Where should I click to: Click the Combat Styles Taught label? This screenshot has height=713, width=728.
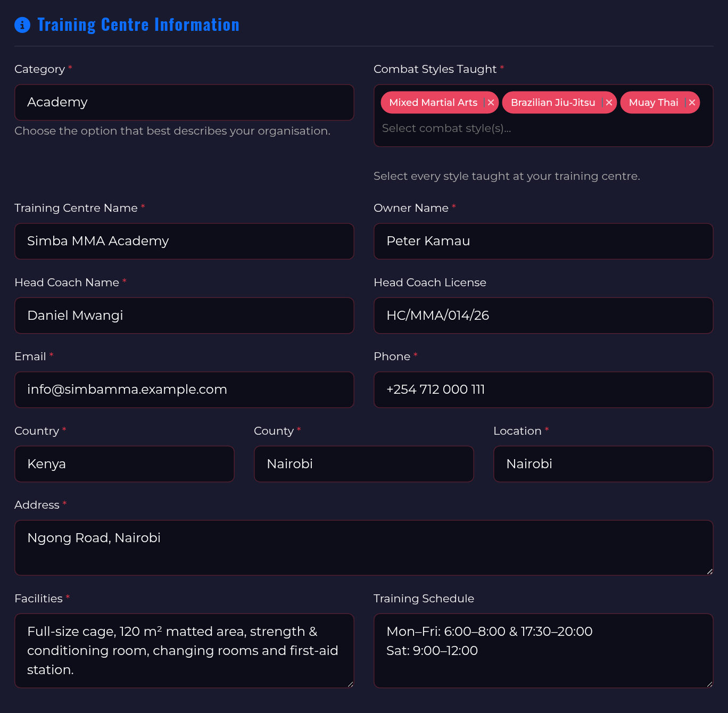pyautogui.click(x=435, y=69)
